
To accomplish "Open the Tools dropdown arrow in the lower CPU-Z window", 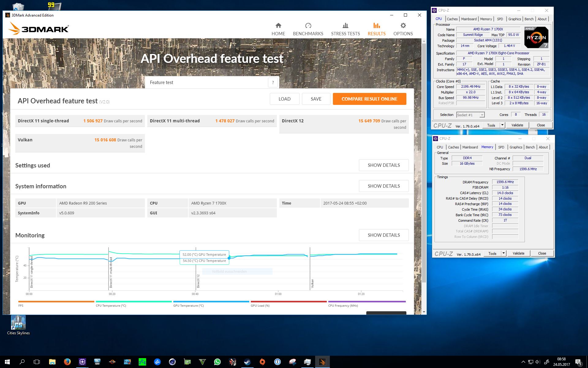I will [x=503, y=253].
